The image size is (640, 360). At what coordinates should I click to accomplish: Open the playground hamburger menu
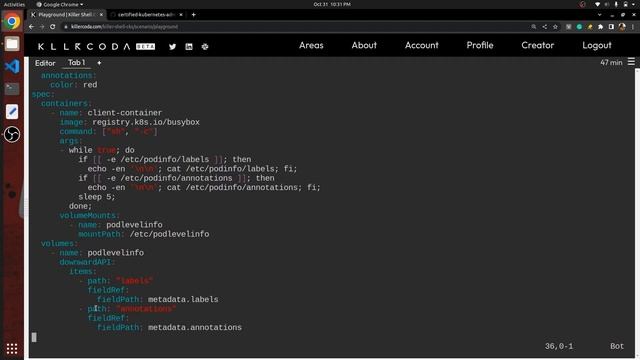631,62
